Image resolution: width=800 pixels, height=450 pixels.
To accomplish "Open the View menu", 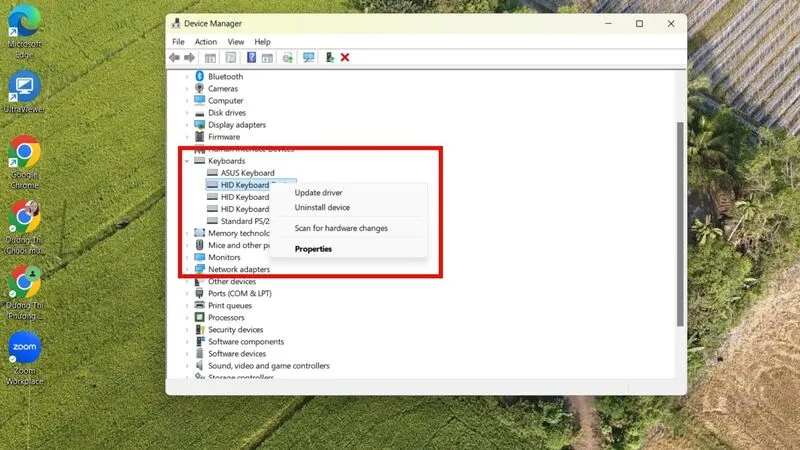I will click(235, 42).
